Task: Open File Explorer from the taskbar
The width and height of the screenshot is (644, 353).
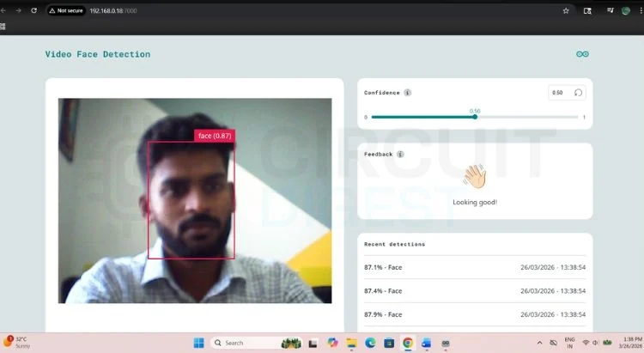Action: click(351, 343)
